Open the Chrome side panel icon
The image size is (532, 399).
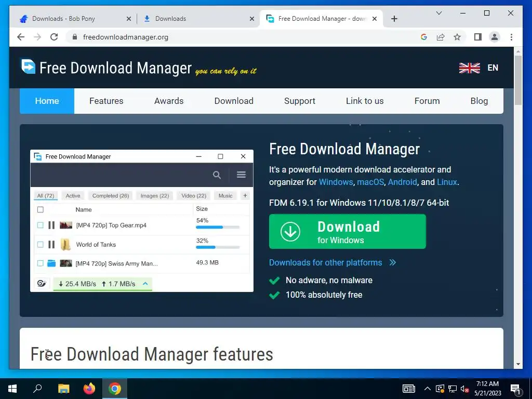(478, 37)
